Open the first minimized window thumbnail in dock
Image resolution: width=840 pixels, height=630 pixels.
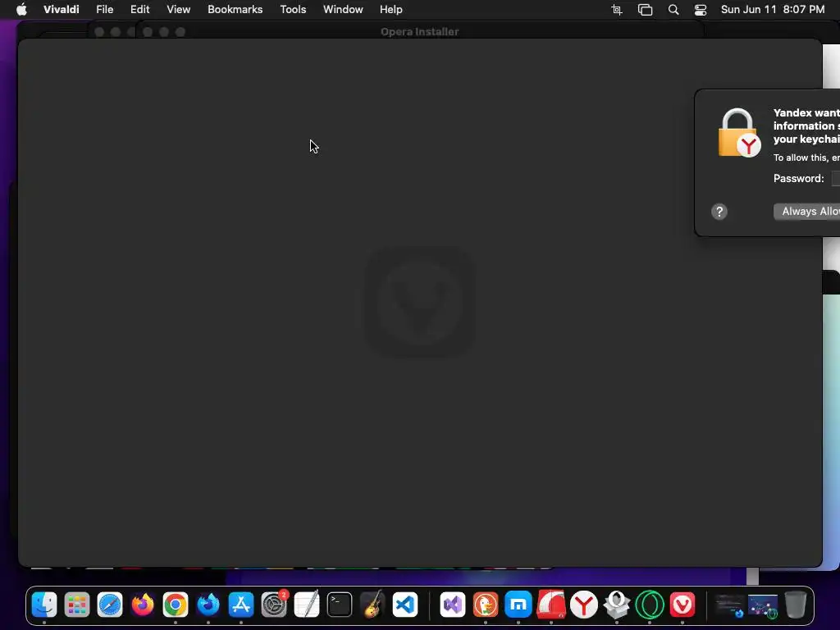coord(729,606)
